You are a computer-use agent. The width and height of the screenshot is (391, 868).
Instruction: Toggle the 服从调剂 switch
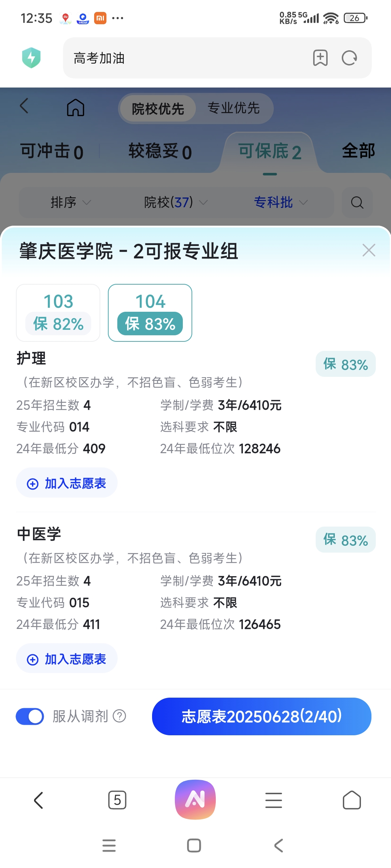30,716
